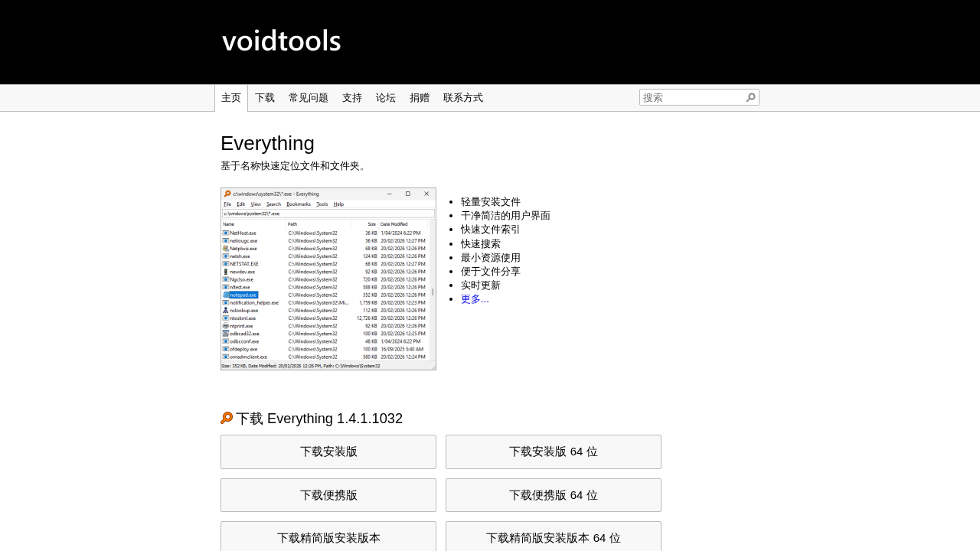Click 下载便携版 button

pos(328,495)
